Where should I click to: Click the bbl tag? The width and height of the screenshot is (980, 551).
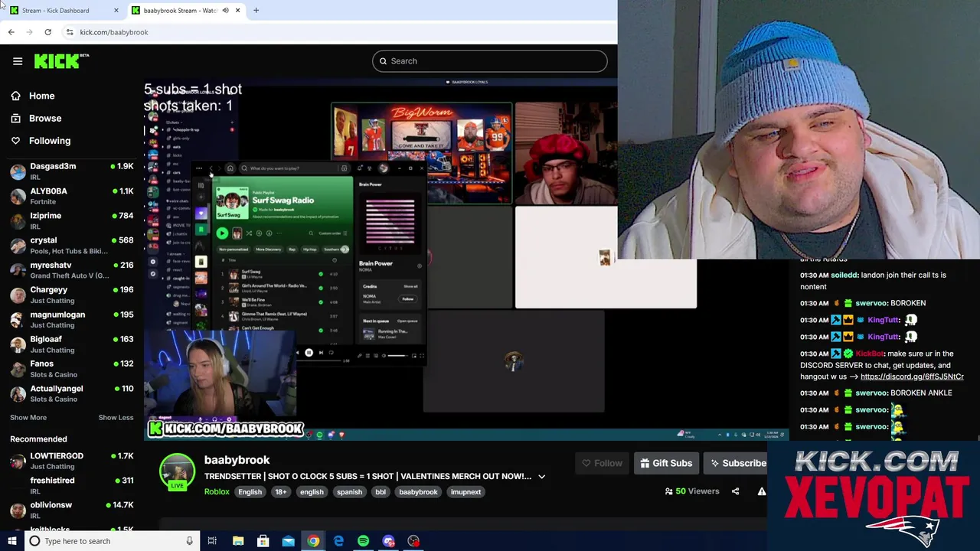[x=381, y=492]
